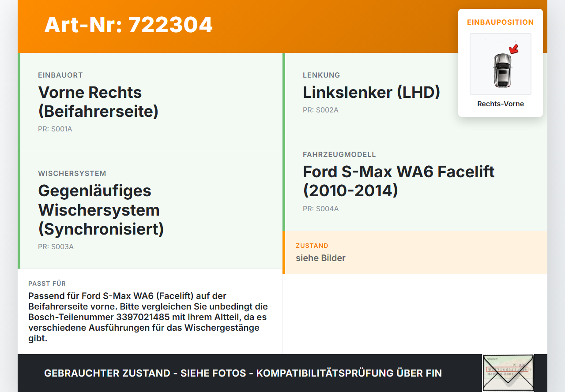565x392 pixels.
Task: Click the PR: S002A code
Action: point(320,110)
